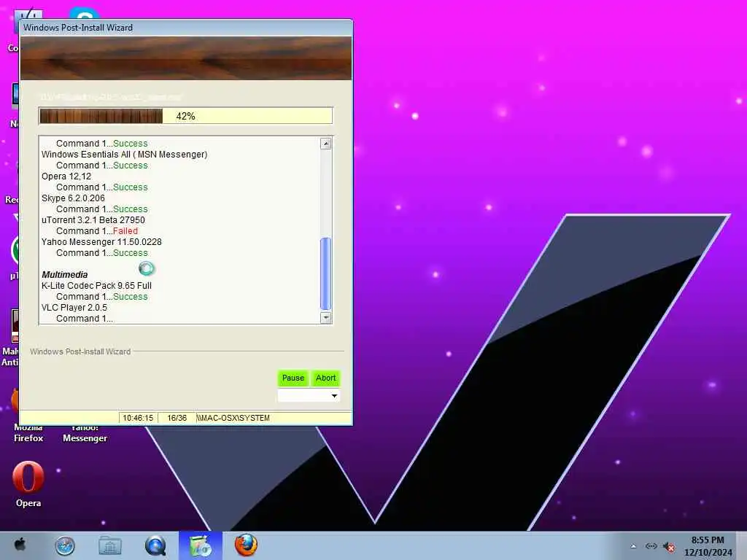Click the Multimedia section heading
The height and width of the screenshot is (560, 747).
coord(65,275)
